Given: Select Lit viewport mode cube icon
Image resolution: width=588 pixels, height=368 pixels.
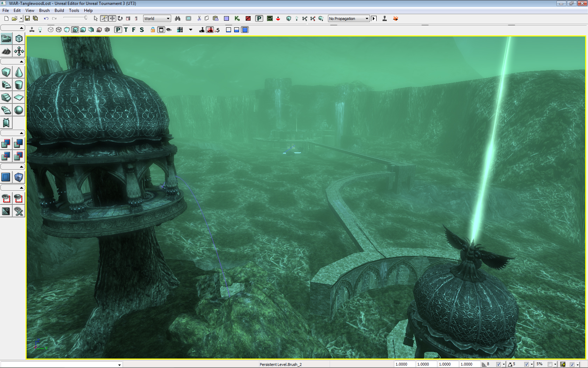Looking at the screenshot, I should point(75,30).
